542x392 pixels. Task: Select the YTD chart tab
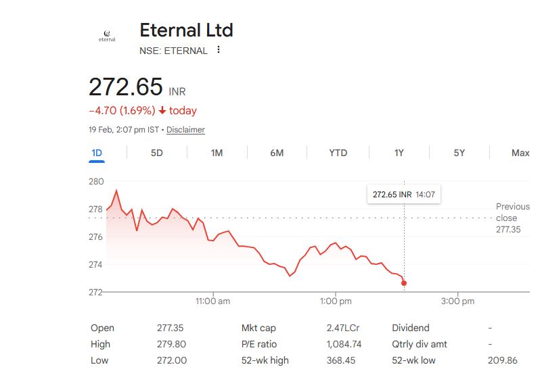coord(338,153)
